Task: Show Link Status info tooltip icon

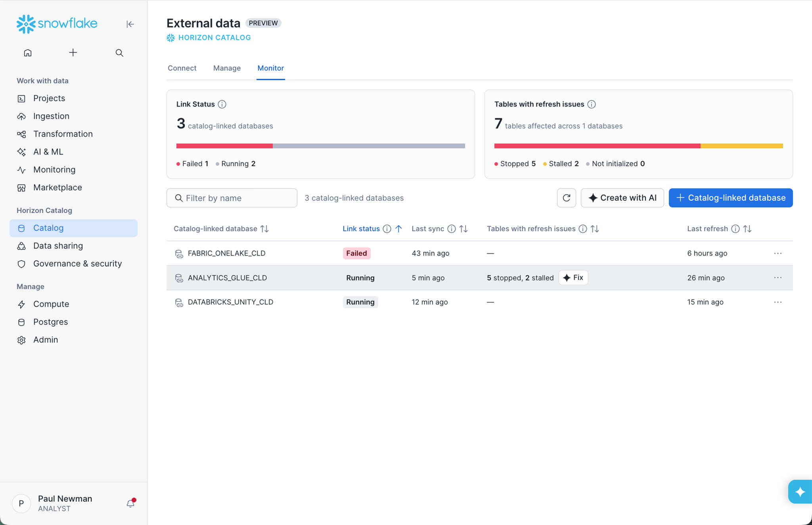Action: pos(222,104)
